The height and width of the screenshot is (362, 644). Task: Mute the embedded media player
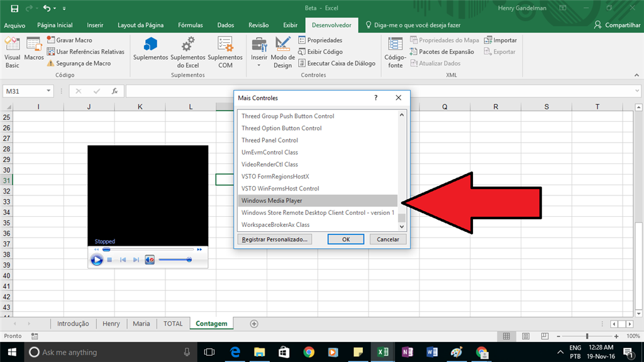150,260
